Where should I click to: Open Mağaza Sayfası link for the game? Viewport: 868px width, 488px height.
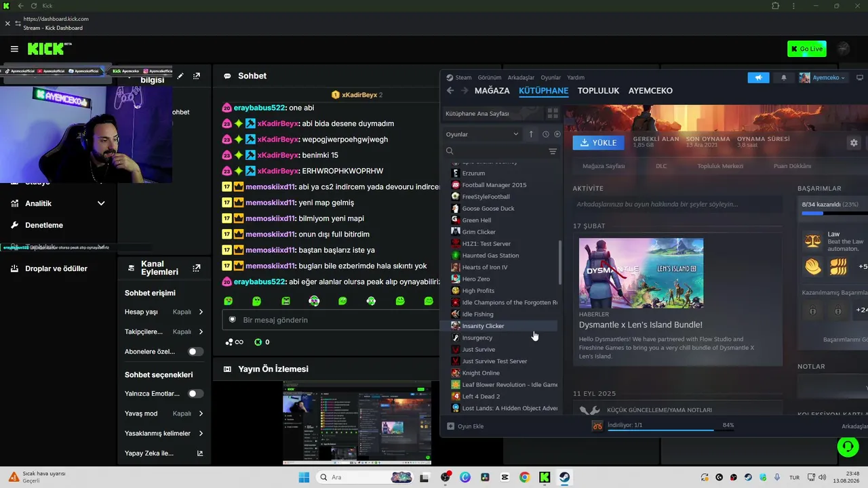pyautogui.click(x=604, y=166)
